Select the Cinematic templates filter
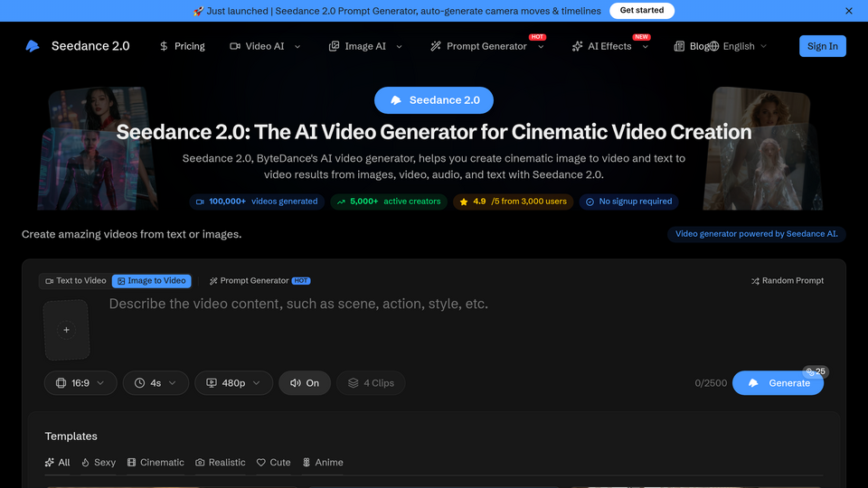The height and width of the screenshot is (488, 868). click(x=156, y=463)
